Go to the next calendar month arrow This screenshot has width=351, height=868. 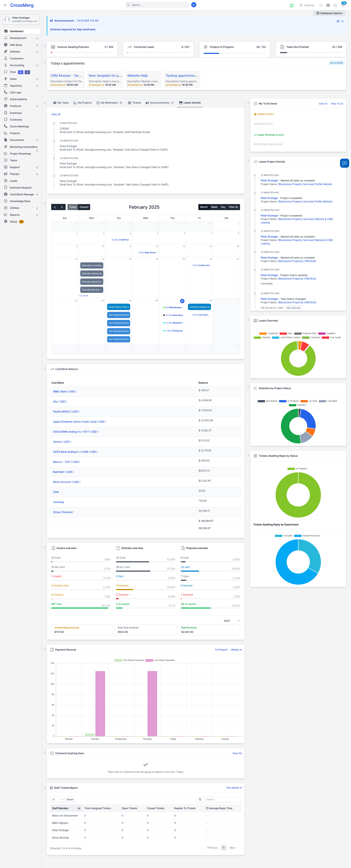(x=62, y=207)
